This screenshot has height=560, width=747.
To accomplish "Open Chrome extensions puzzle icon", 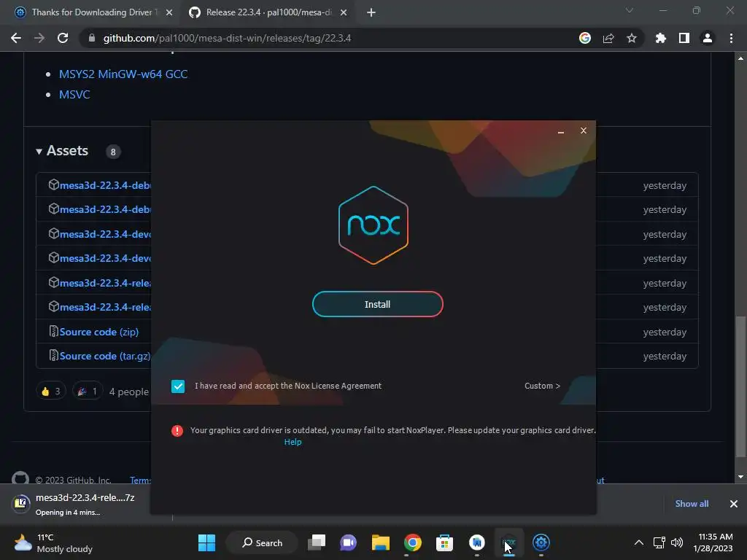I will click(660, 38).
